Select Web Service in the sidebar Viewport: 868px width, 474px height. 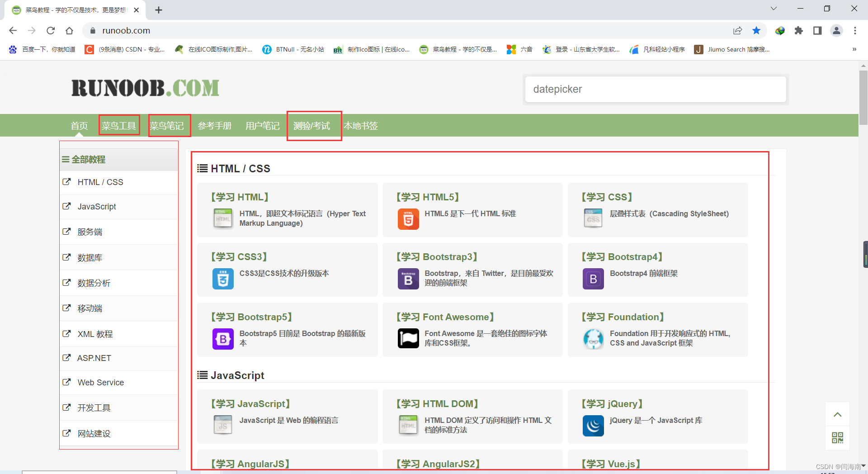point(119,383)
